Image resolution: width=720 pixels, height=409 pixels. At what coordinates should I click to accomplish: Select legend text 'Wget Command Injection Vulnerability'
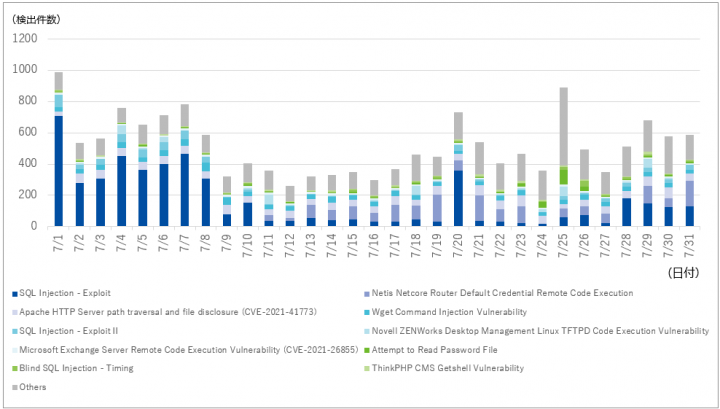(449, 312)
